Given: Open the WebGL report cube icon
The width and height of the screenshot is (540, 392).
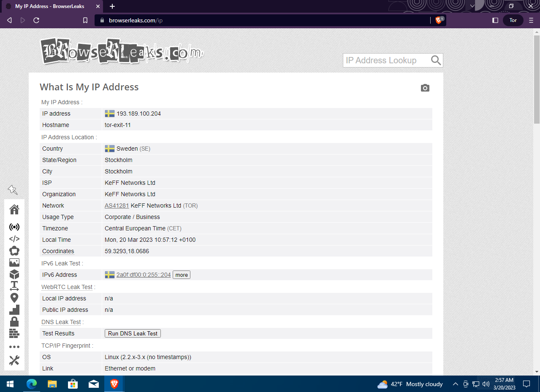Looking at the screenshot, I should coord(14,274).
